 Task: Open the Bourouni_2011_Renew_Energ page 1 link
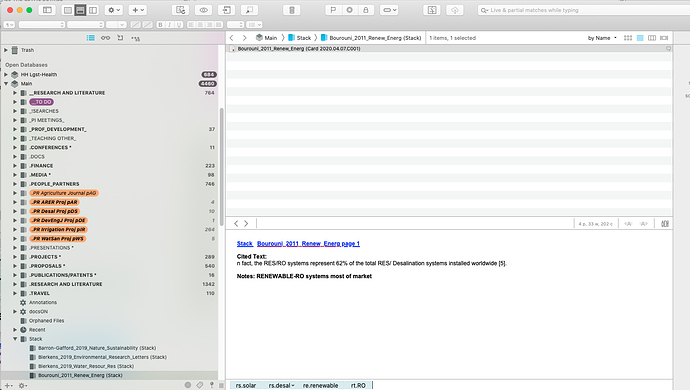(308, 243)
